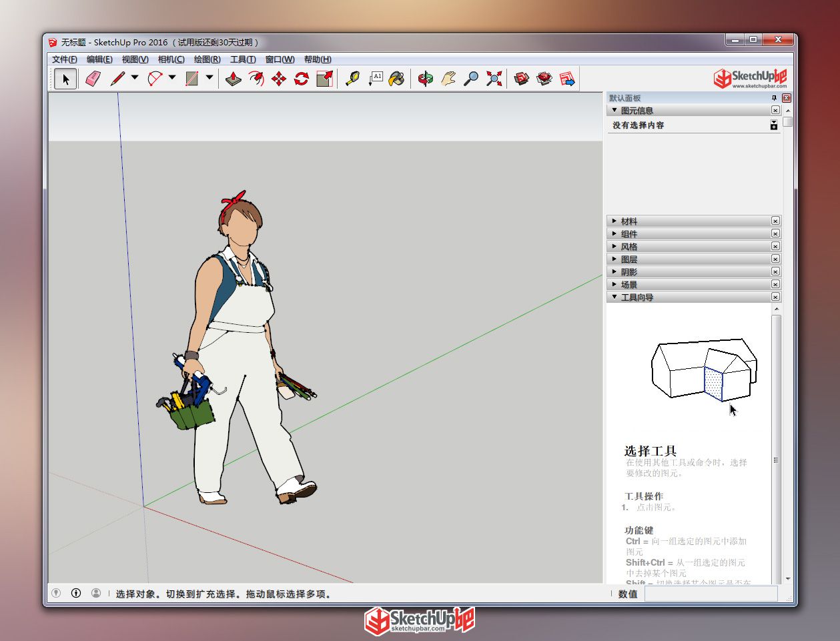Send model to LayOut
The height and width of the screenshot is (641, 840).
567,79
